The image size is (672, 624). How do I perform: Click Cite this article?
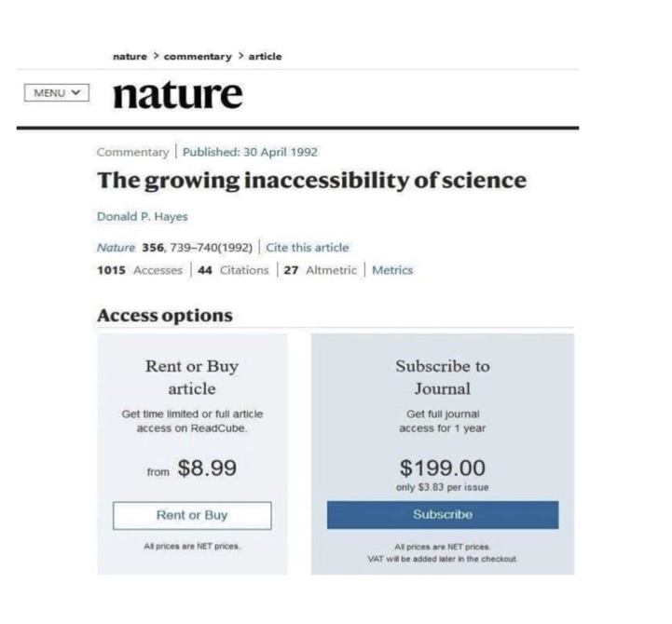[308, 248]
